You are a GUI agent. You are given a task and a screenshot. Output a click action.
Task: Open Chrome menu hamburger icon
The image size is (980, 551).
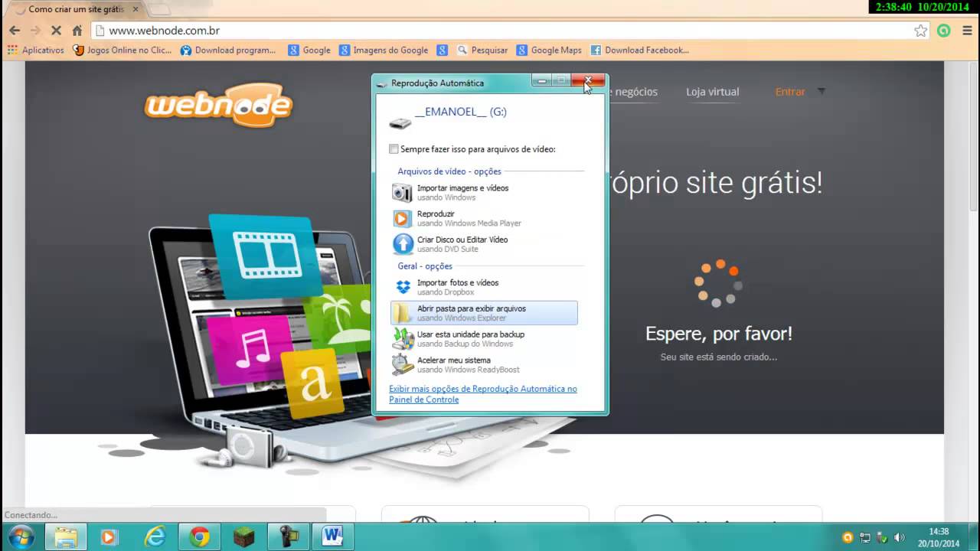[x=966, y=31]
